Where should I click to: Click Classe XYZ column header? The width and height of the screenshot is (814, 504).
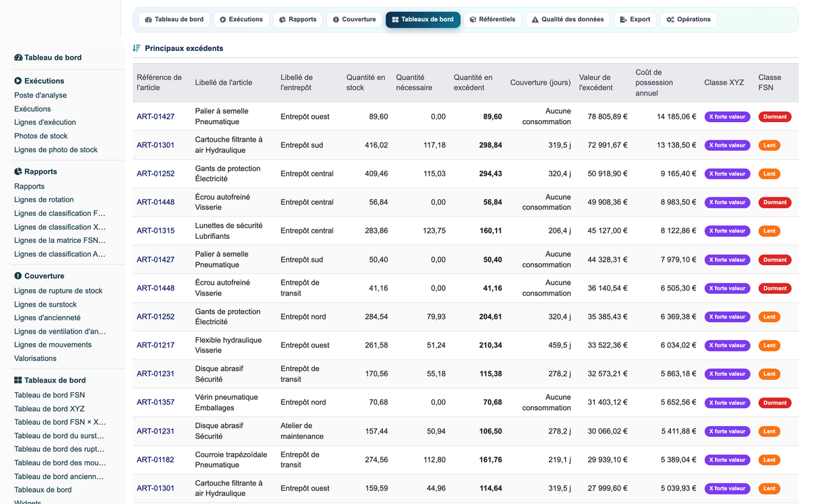point(724,83)
